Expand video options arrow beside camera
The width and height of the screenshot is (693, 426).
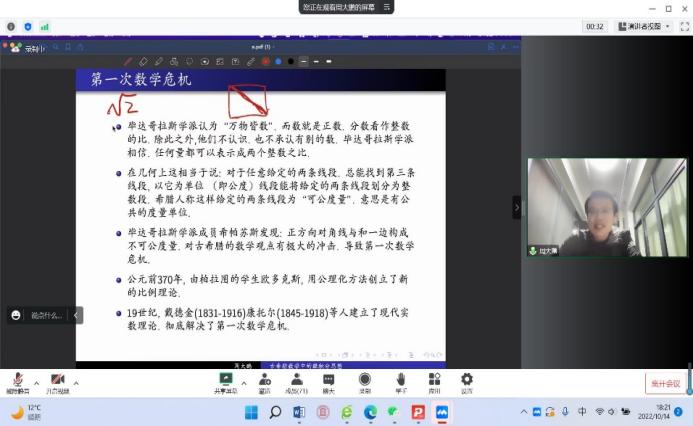pos(78,382)
